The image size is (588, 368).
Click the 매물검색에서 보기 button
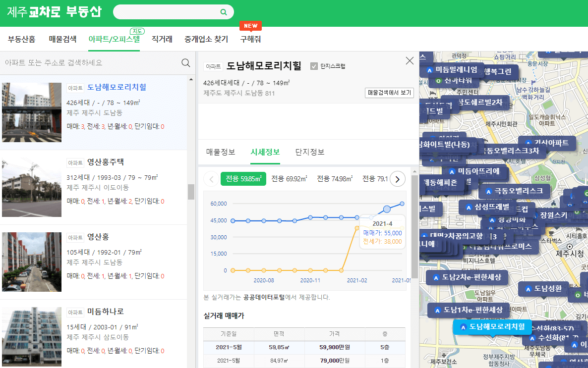point(389,93)
